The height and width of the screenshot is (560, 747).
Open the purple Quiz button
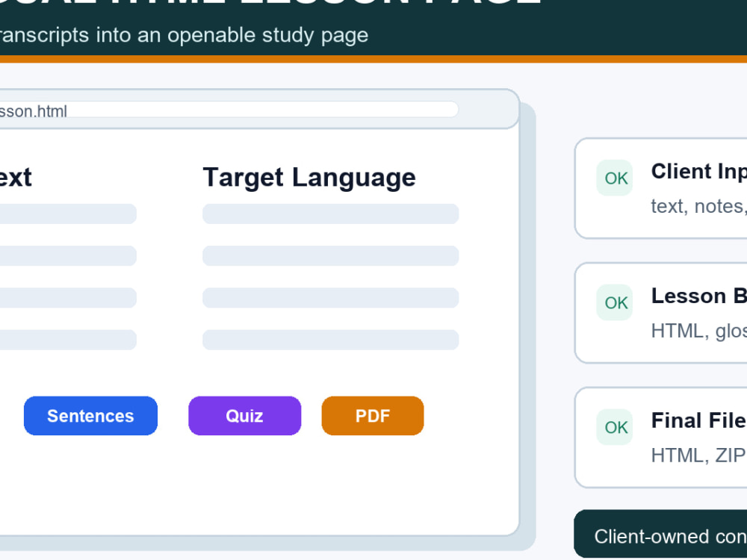[245, 416]
